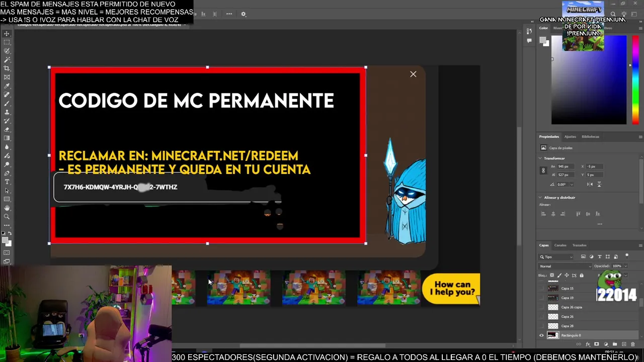
Task: Switch to the Ajustes tab
Action: [570, 137]
